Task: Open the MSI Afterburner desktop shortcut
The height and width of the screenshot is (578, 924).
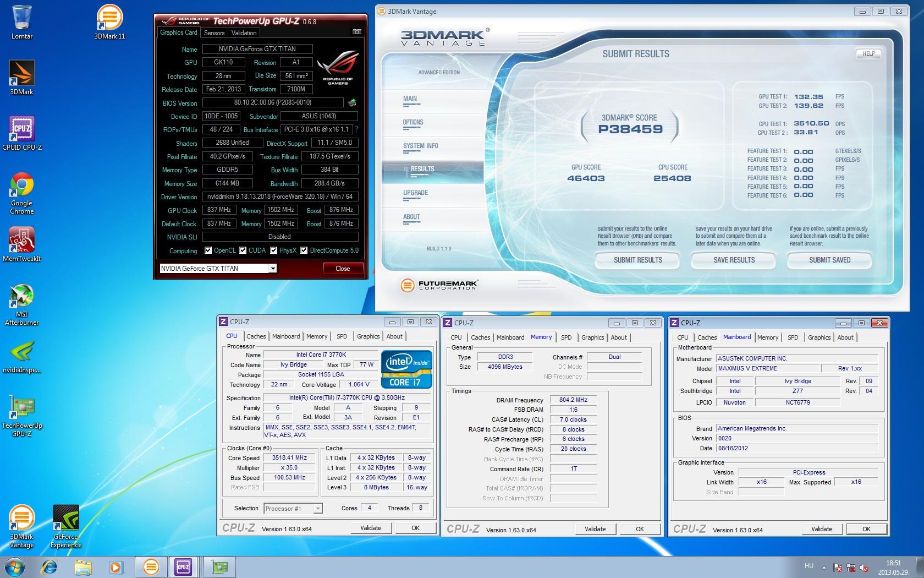Action: coord(22,305)
